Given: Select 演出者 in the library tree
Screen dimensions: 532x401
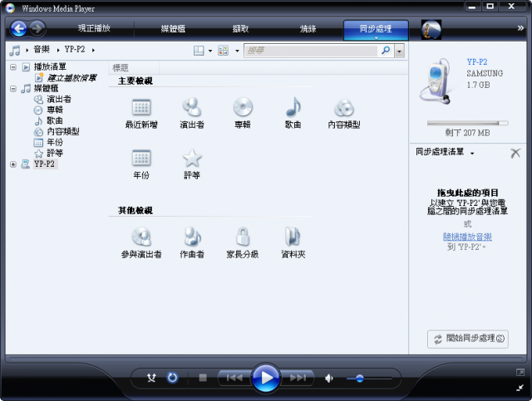Looking at the screenshot, I should pyautogui.click(x=59, y=100).
